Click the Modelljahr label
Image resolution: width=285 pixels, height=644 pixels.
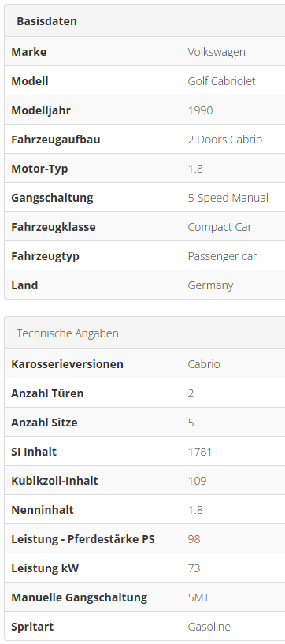[x=41, y=110]
